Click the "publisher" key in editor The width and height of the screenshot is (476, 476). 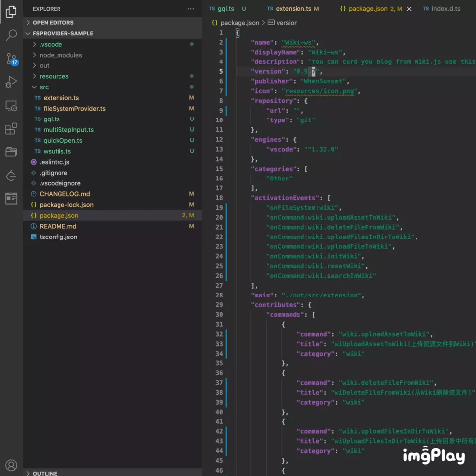click(272, 81)
